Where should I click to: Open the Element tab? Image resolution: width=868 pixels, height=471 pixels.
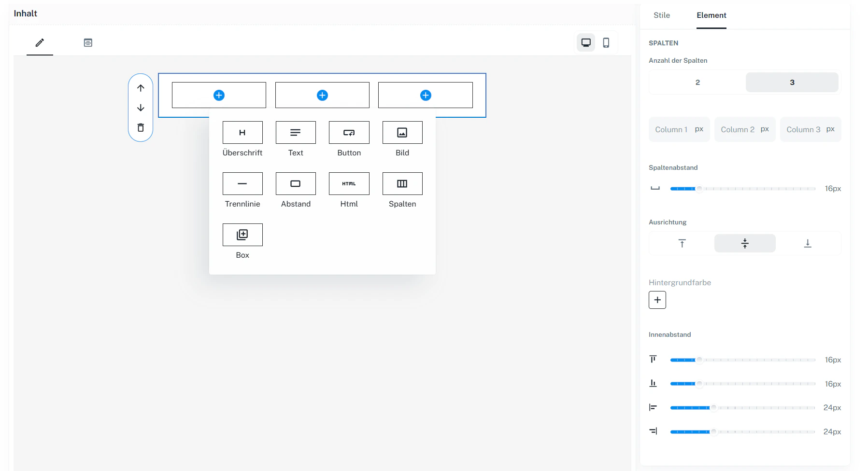click(711, 15)
